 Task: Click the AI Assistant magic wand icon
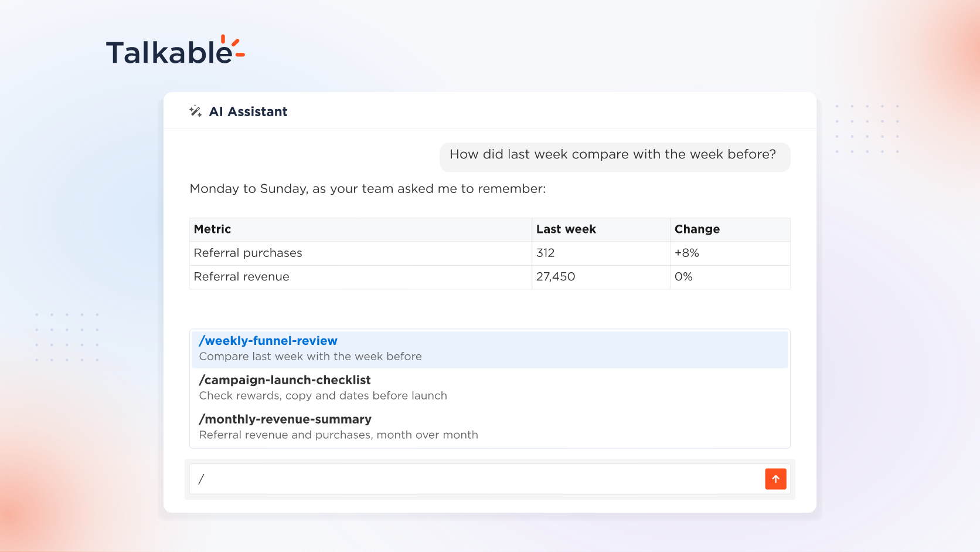tap(196, 111)
